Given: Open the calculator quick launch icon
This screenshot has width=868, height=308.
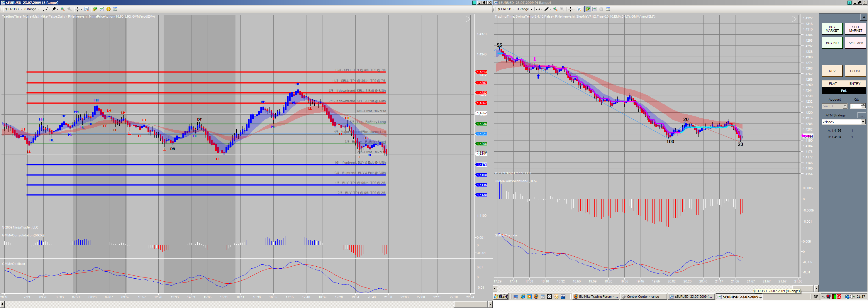Looking at the screenshot, I should click(x=543, y=297).
